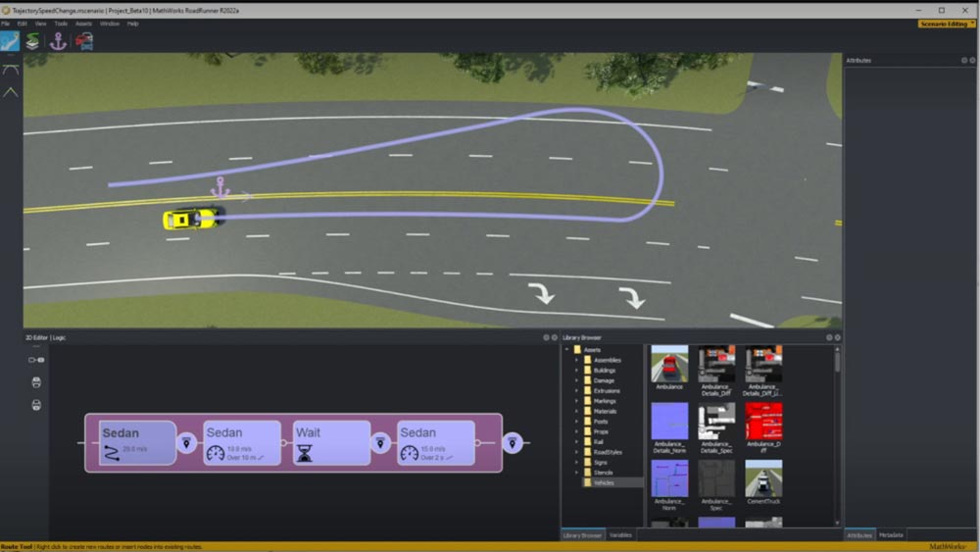
Task: Select the purple anchor tool icon
Action: [58, 41]
